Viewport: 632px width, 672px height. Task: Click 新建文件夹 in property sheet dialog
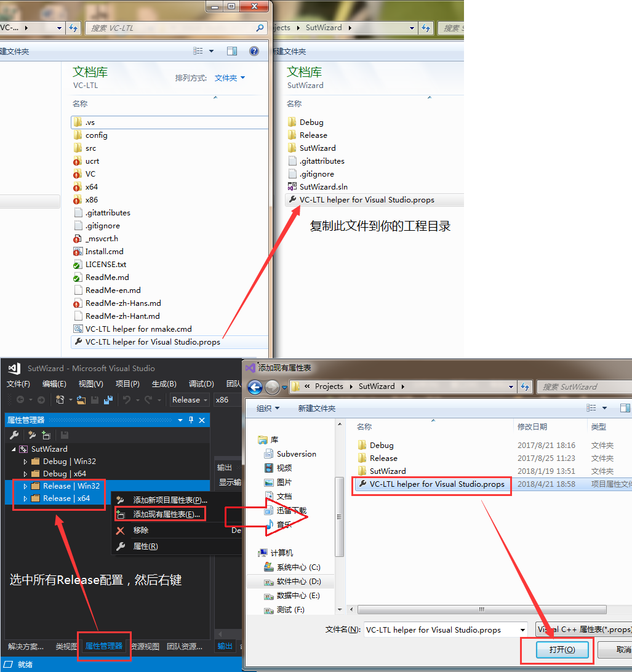tap(317, 409)
